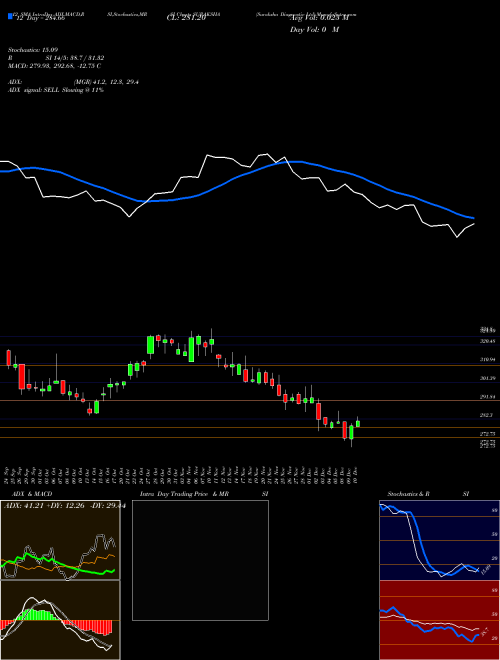500x660 pixels.
Task: Click the MACD histogram panel
Action: pos(60,620)
